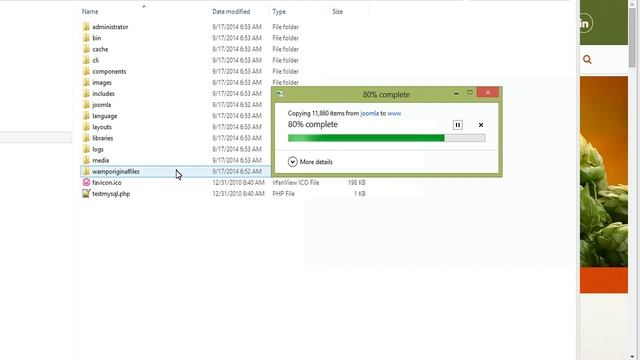Click the orange banner below artichoke image
The image size is (640, 360).
pyautogui.click(x=604, y=280)
